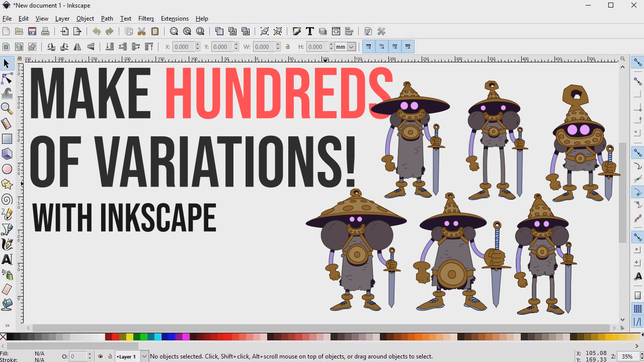The image size is (644, 362).
Task: Open the Fill and Stroke dialog icon
Action: [297, 31]
